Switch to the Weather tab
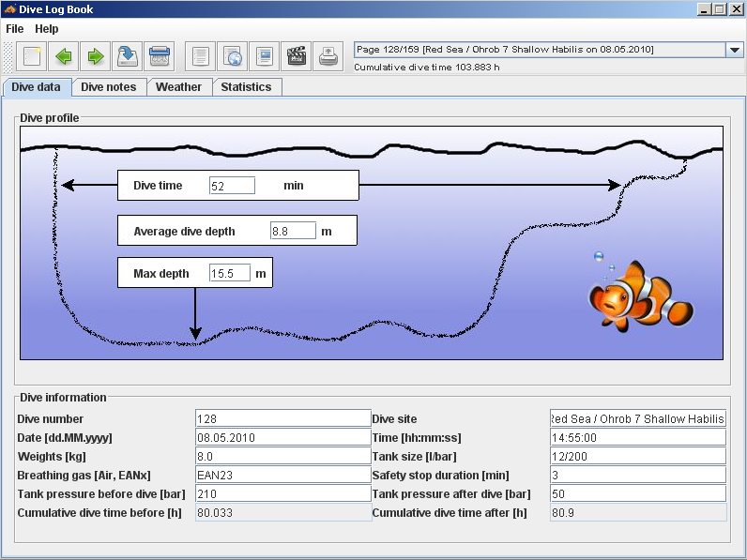The height and width of the screenshot is (560, 747). pos(178,87)
